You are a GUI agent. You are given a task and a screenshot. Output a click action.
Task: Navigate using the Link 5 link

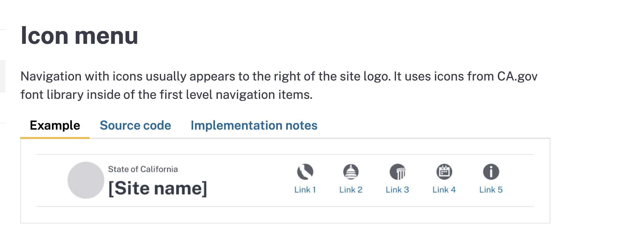491,190
